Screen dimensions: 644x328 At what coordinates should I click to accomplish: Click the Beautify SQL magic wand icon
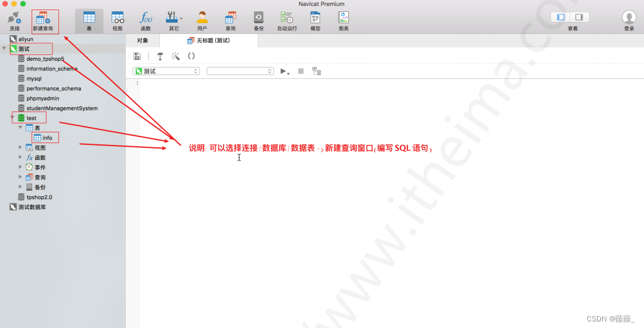pyautogui.click(x=175, y=56)
